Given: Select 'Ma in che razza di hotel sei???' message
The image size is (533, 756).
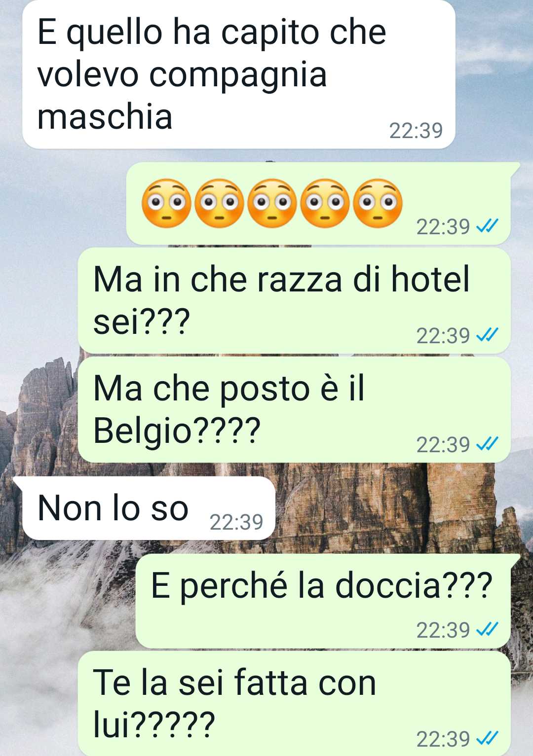Looking at the screenshot, I should point(294,300).
